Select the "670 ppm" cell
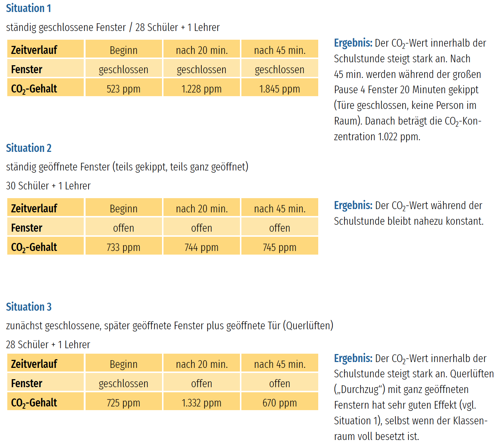 click(x=279, y=403)
